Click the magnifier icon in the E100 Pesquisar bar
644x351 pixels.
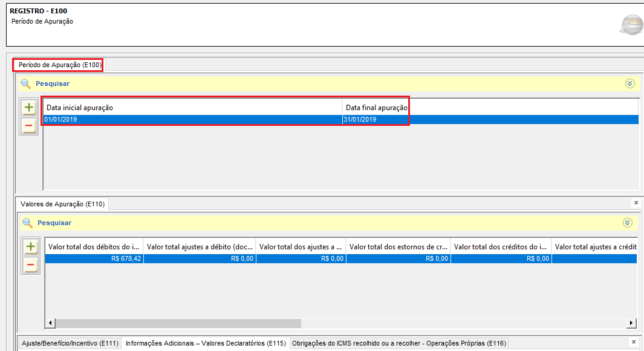(26, 84)
